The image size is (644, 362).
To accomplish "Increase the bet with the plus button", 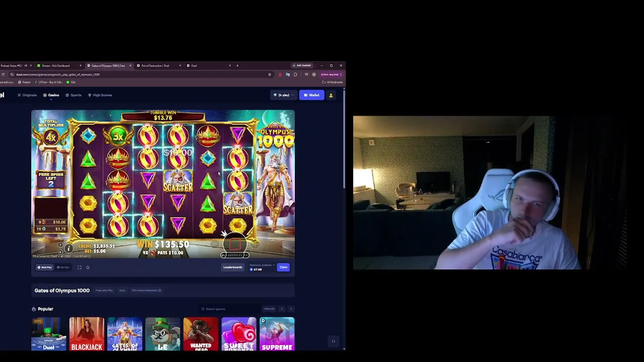I will 255,244.
